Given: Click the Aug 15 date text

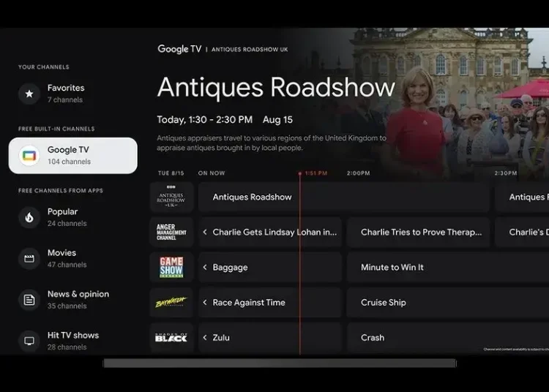Looking at the screenshot, I should 277,120.
